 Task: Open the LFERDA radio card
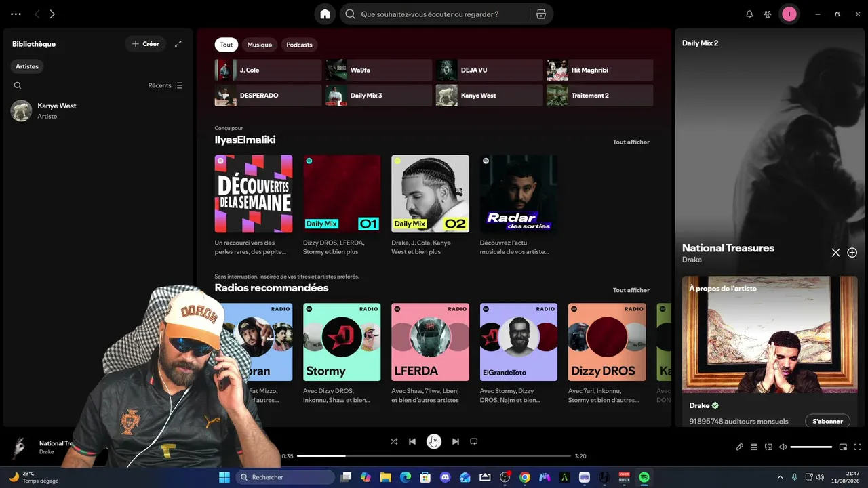[x=430, y=354]
